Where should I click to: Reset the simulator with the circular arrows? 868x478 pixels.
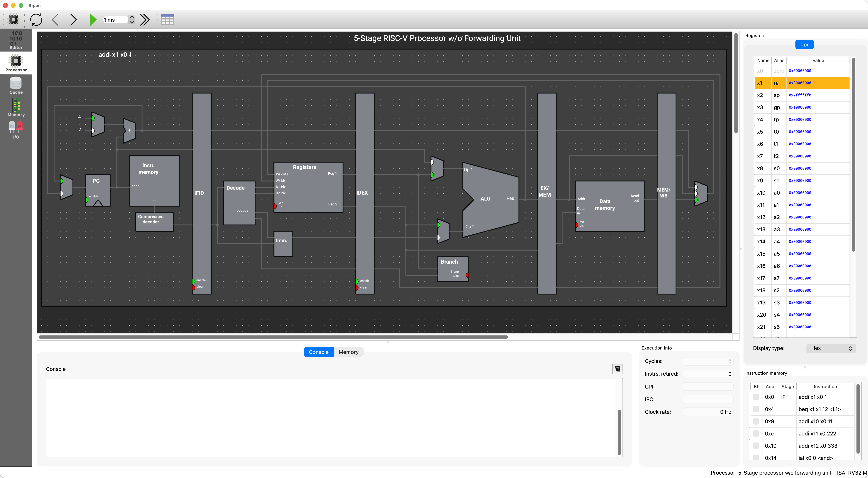(36, 19)
